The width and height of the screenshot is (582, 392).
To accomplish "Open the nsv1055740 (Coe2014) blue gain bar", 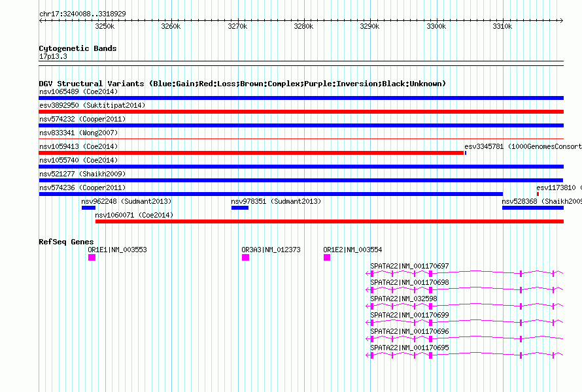I will coord(301,167).
